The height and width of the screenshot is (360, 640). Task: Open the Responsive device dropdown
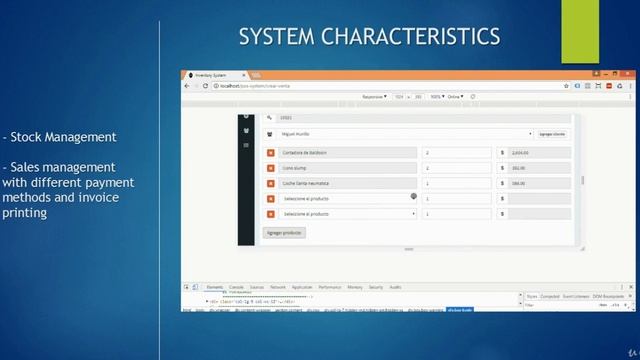click(374, 97)
